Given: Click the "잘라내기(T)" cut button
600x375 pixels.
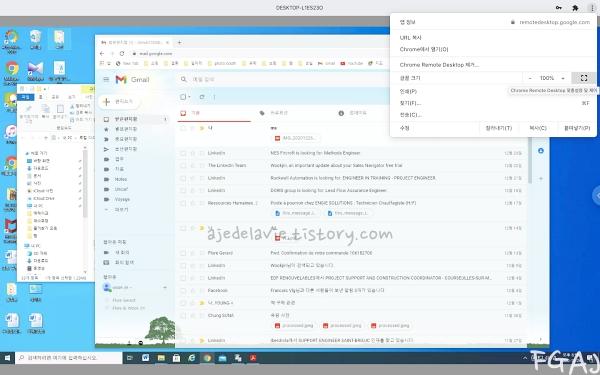Looking at the screenshot, I should tap(499, 128).
